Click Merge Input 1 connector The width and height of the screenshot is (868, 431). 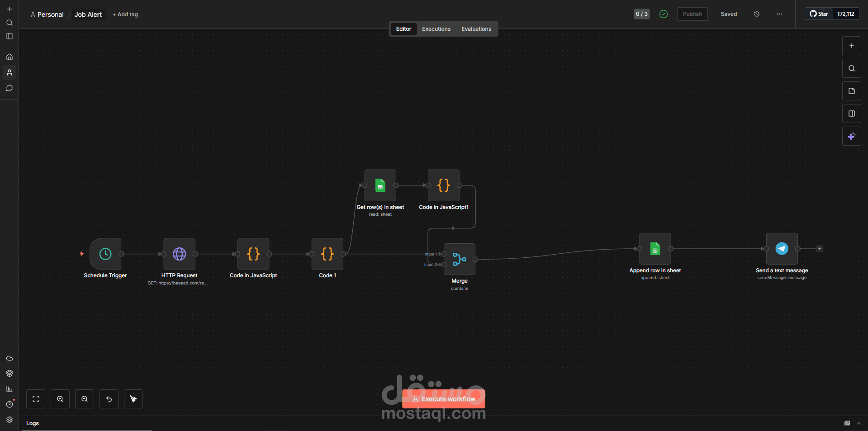[x=444, y=254]
